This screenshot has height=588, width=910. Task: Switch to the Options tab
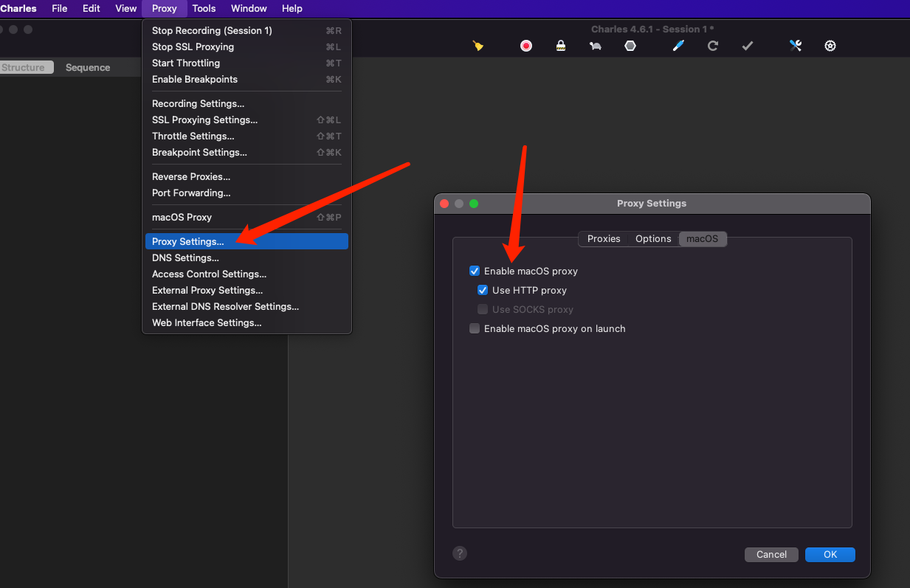point(653,238)
